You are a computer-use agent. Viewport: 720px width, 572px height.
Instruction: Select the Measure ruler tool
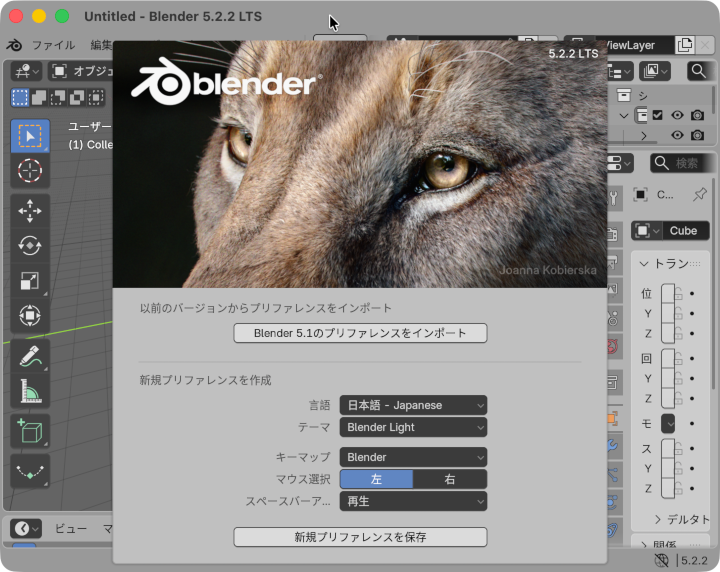tap(30, 391)
